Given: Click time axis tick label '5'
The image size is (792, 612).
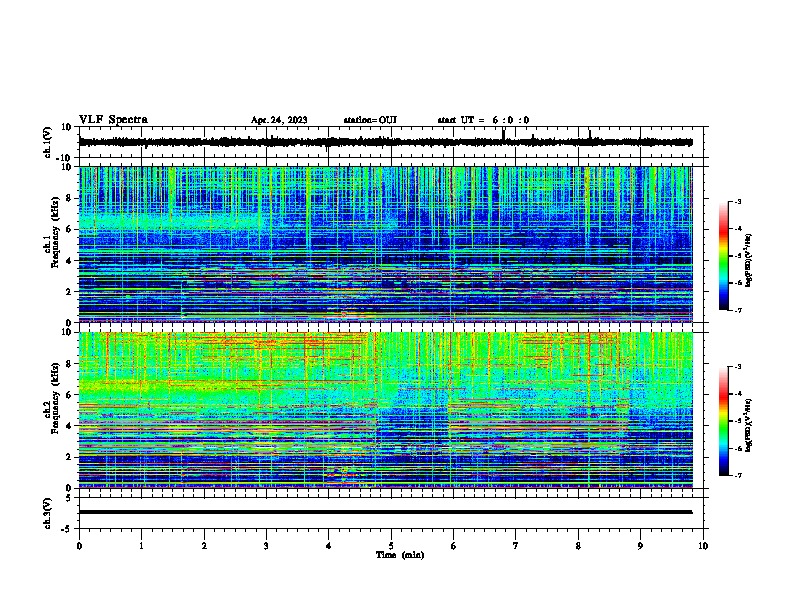Looking at the screenshot, I should (x=391, y=545).
